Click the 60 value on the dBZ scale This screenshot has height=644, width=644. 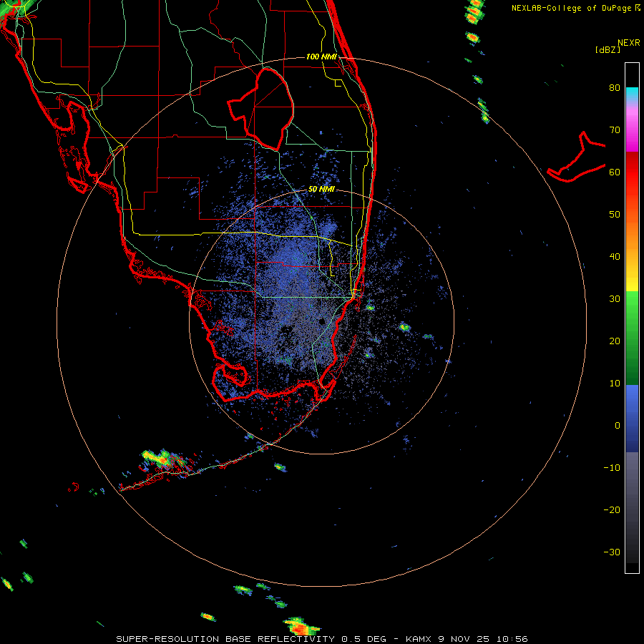tap(615, 172)
